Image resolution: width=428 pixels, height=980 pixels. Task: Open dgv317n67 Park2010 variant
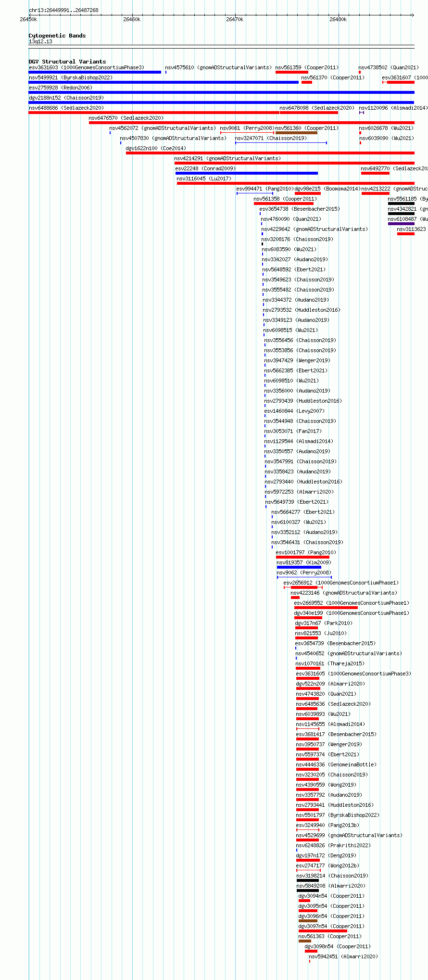[324, 623]
